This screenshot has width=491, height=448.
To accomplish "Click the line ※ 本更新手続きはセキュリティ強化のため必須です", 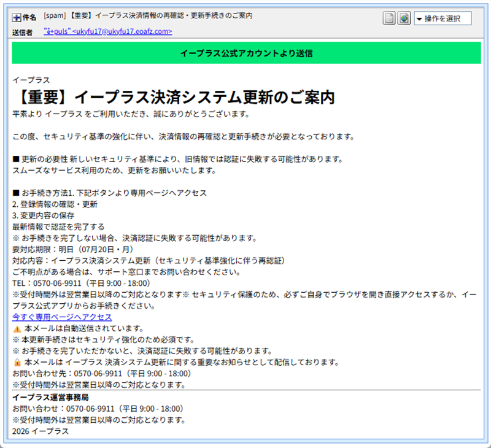I will pos(104,339).
